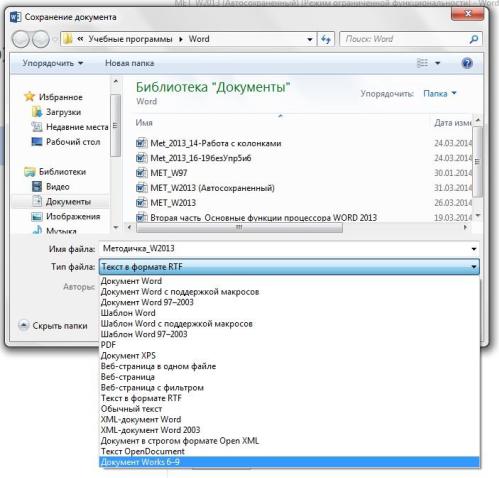Open the Упорядочить menu dropdown

coord(53,63)
